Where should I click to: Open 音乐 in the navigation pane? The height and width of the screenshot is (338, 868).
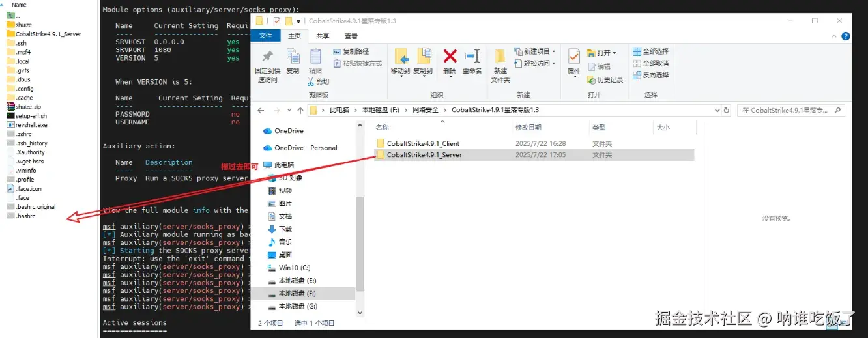click(280, 242)
